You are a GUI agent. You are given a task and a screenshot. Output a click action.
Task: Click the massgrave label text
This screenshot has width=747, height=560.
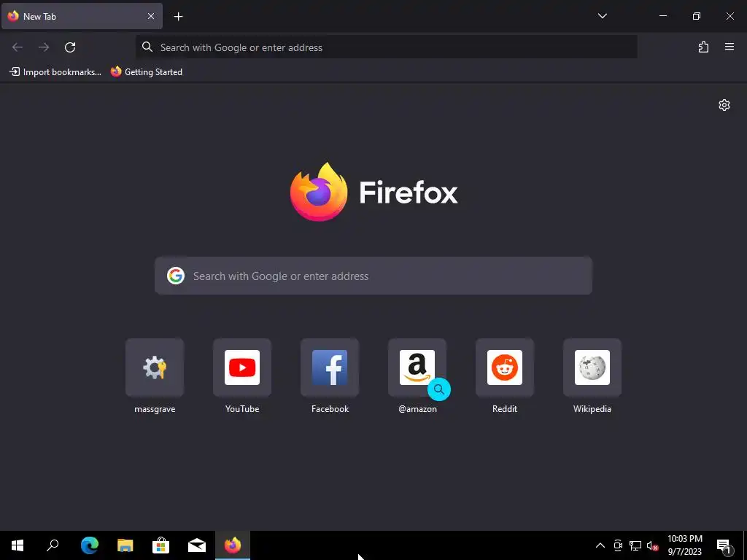155,409
